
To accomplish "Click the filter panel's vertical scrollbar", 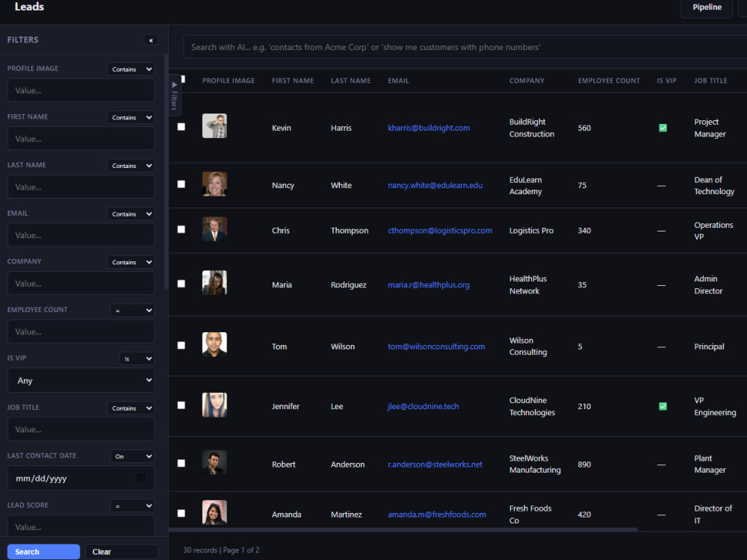I will (166, 172).
